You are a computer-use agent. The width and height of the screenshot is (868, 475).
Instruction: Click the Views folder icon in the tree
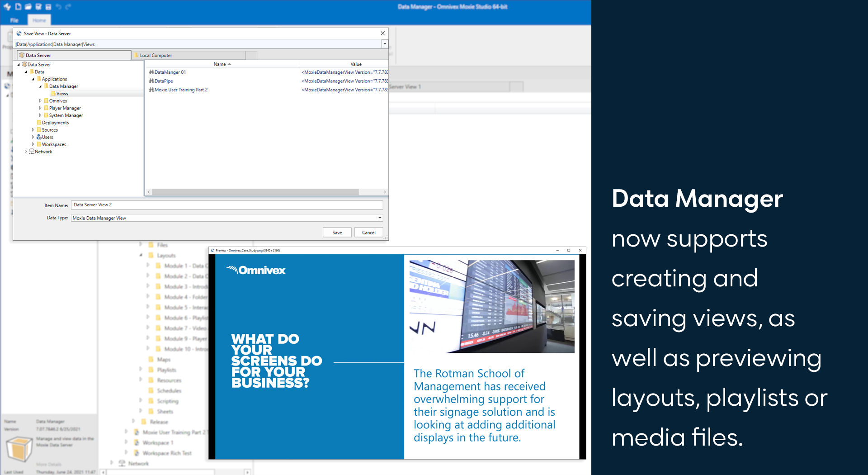53,94
